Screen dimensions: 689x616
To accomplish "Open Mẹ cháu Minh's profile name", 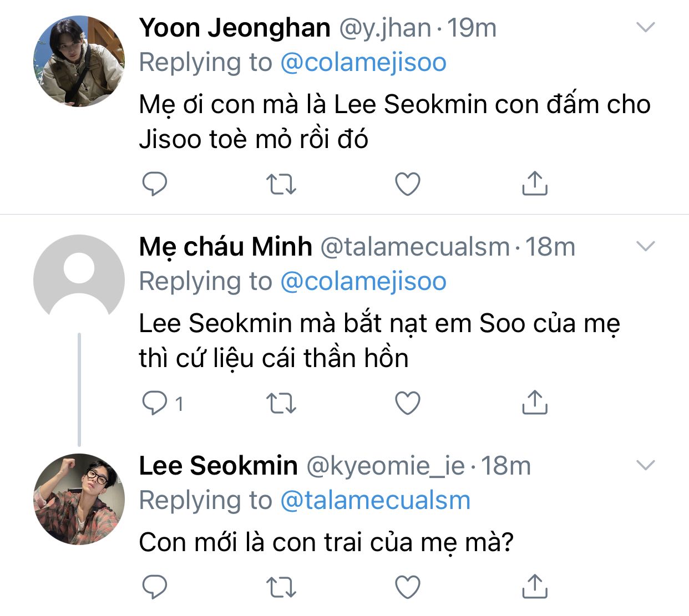I will click(x=225, y=246).
